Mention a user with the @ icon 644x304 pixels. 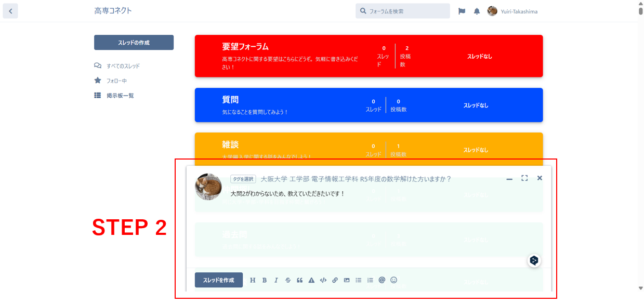point(382,280)
